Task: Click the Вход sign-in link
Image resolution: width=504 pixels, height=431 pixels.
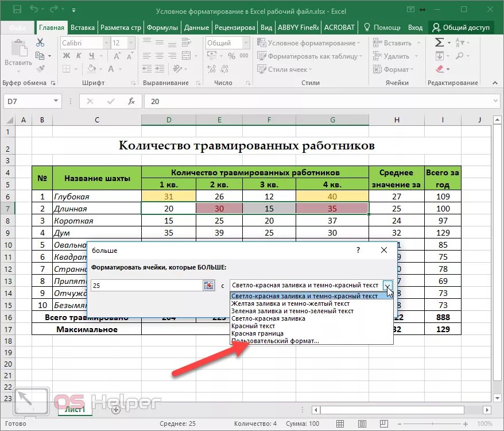Action: (x=415, y=28)
